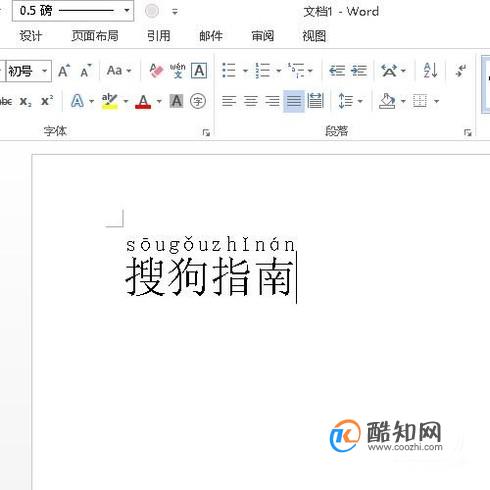Apply numbered list
The height and width of the screenshot is (490, 490).
pos(263,70)
